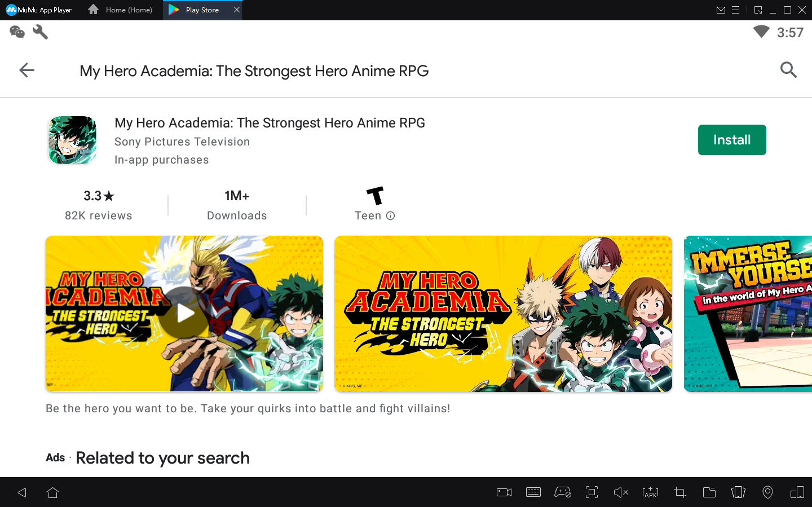Image resolution: width=812 pixels, height=507 pixels.
Task: Take a screenshot with capture icon
Action: click(x=592, y=492)
